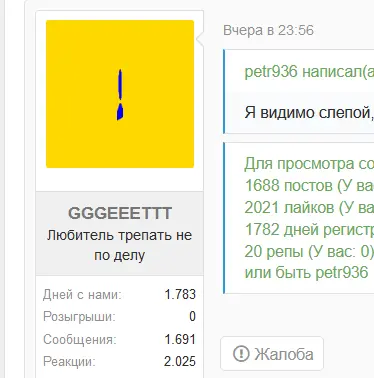Image resolution: width=374 pixels, height=378 pixels.
Task: Click the line Для просмотра in hidden block
Action: tap(309, 164)
